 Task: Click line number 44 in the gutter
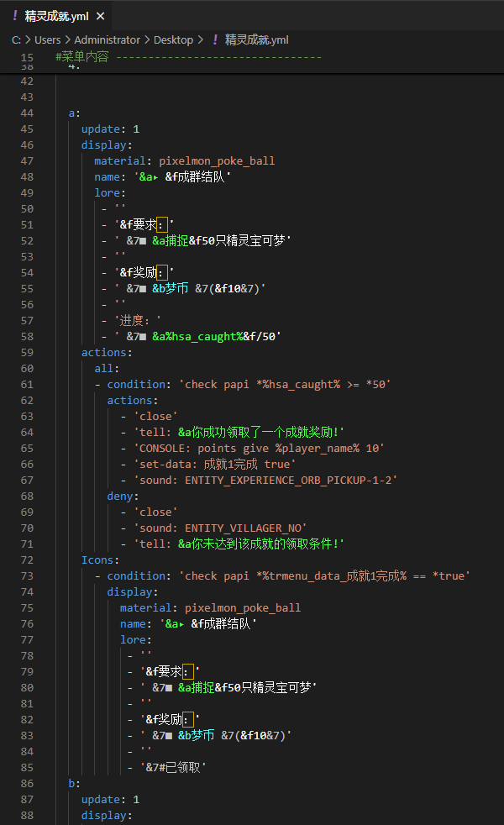click(x=26, y=113)
